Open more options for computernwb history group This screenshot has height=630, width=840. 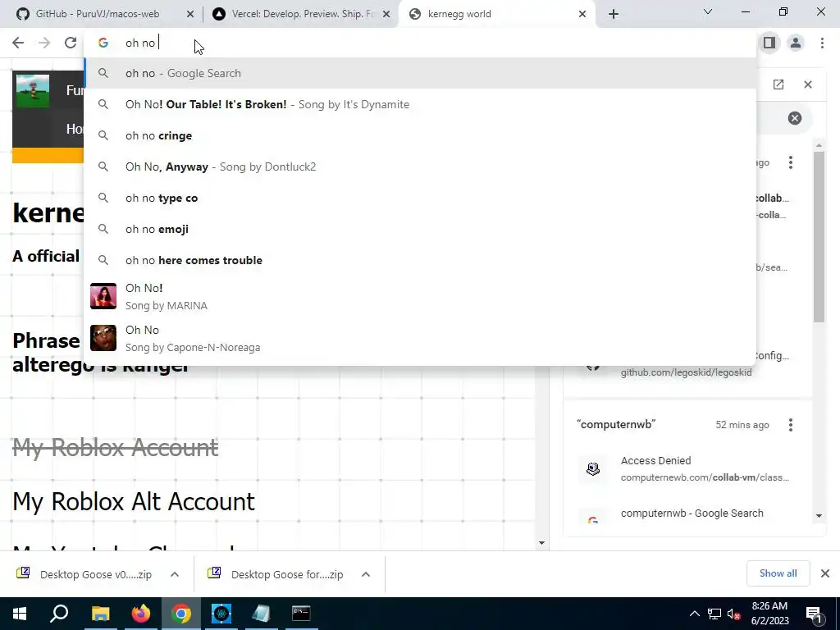791,425
